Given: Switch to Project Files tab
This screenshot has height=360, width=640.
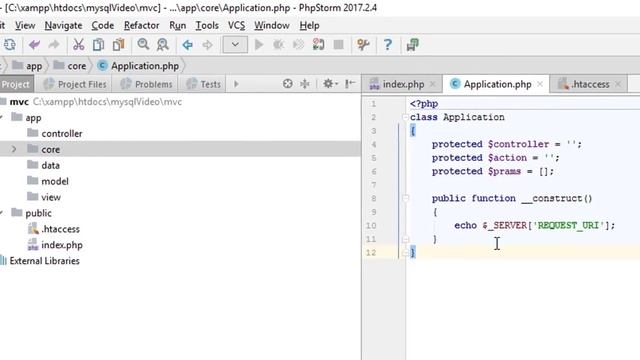Looking at the screenshot, I should pyautogui.click(x=75, y=84).
